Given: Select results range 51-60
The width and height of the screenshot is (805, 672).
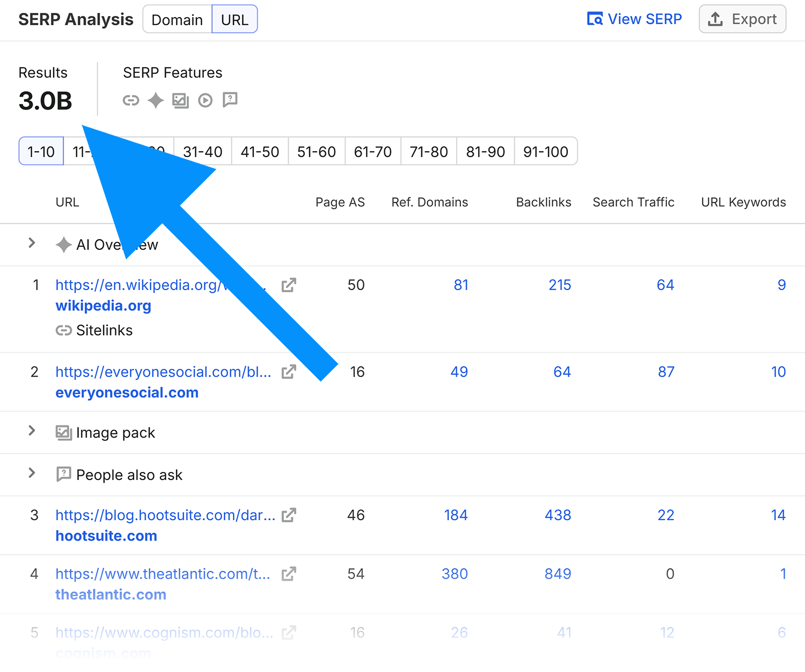Looking at the screenshot, I should (x=317, y=151).
